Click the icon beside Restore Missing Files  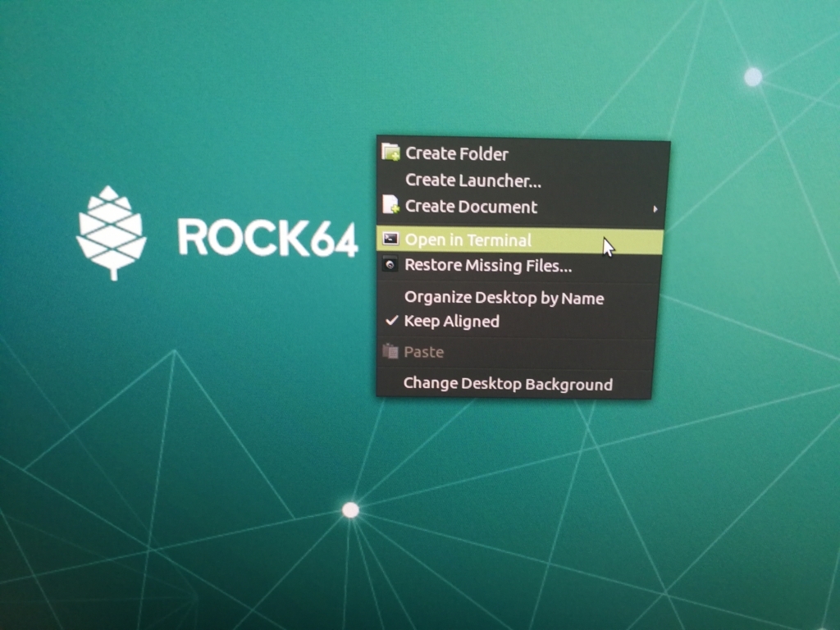(390, 265)
